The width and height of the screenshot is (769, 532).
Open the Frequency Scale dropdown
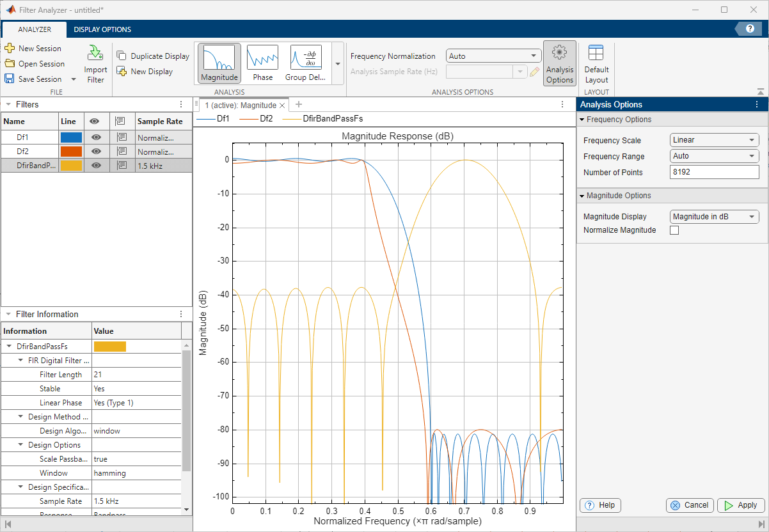tap(714, 140)
